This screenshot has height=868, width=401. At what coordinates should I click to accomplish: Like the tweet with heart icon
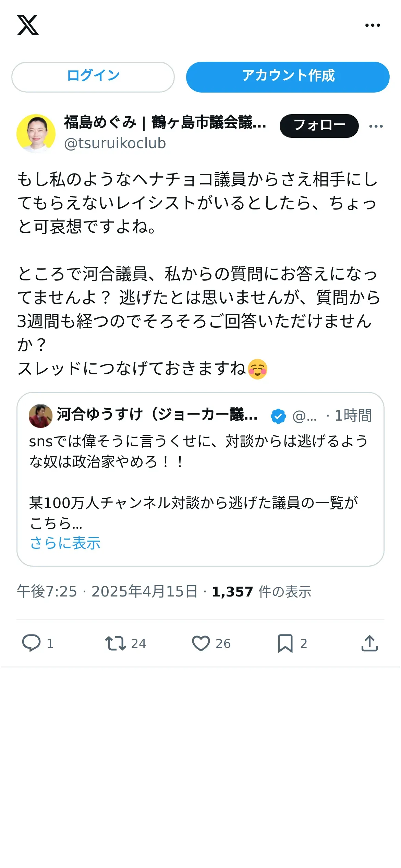[x=201, y=643]
